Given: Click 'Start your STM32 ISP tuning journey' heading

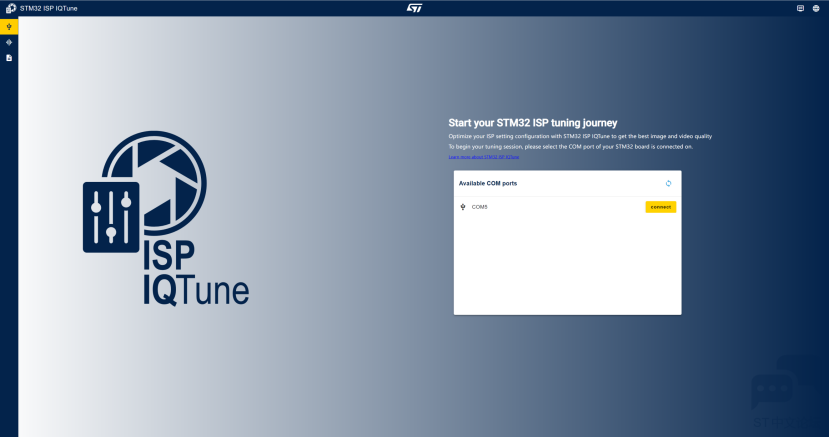Looking at the screenshot, I should tap(533, 123).
